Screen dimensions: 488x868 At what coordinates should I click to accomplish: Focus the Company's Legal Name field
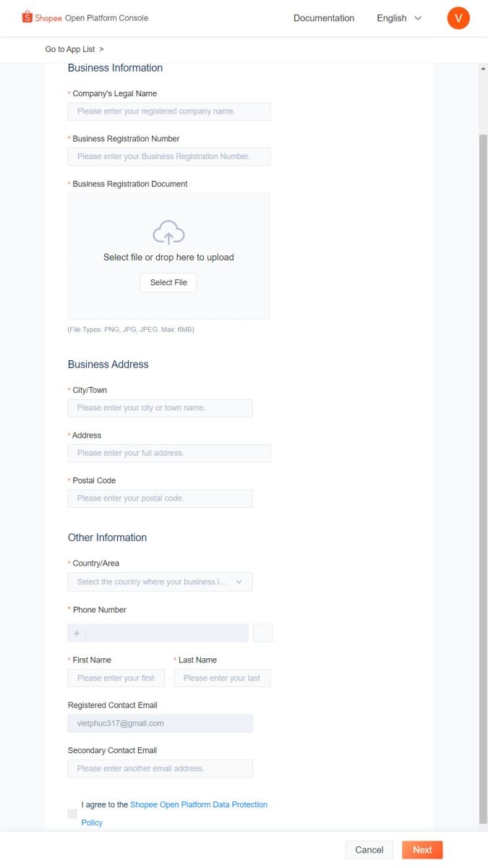pyautogui.click(x=169, y=111)
